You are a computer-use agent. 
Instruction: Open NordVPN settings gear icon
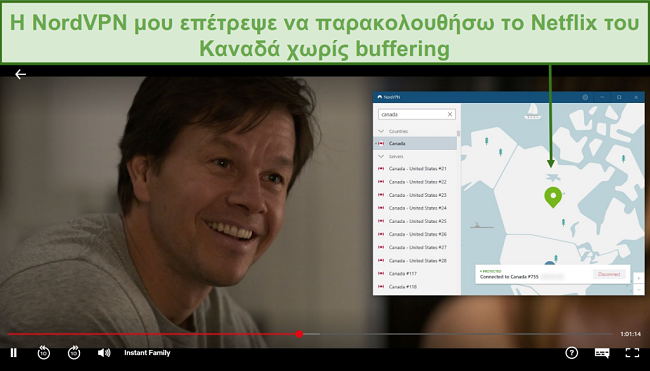pos(585,97)
